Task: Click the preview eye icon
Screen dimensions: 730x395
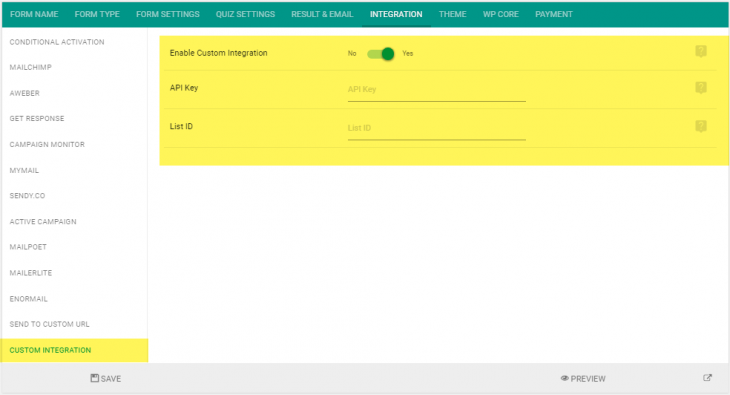Action: click(564, 378)
